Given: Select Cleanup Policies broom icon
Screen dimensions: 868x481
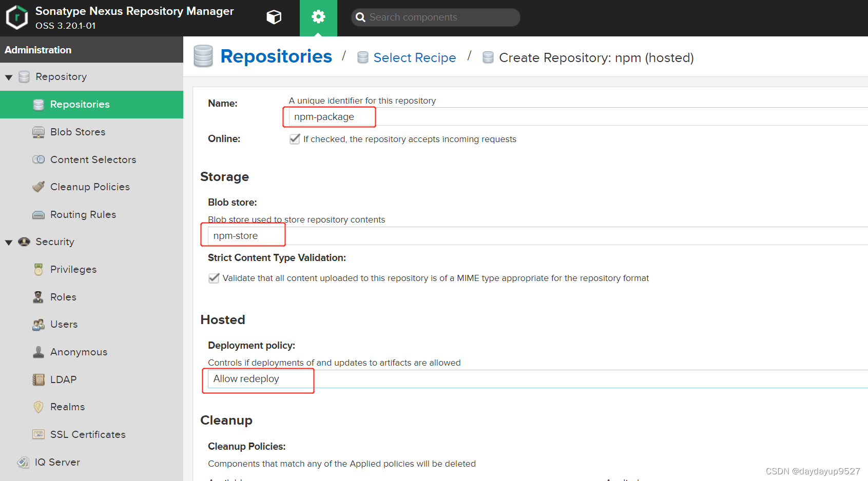Looking at the screenshot, I should [x=38, y=187].
